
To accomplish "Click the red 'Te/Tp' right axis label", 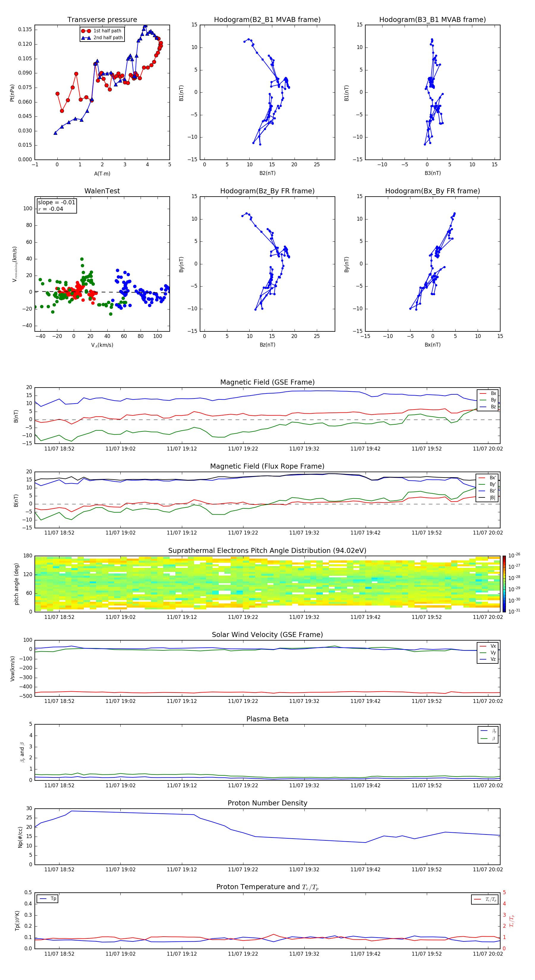I will 512,921.
